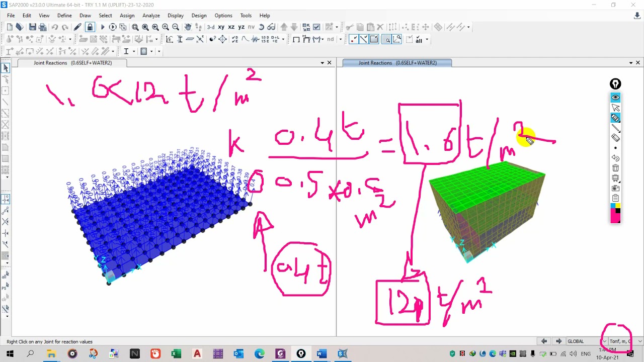644x362 pixels.
Task: Open the Tonf, m, C units dropdown
Action: point(625,341)
